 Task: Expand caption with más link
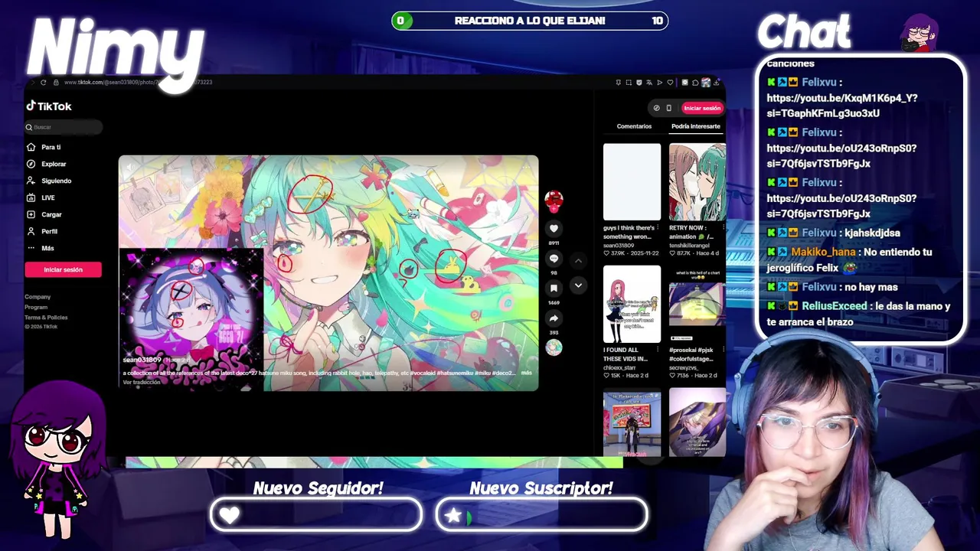click(526, 373)
